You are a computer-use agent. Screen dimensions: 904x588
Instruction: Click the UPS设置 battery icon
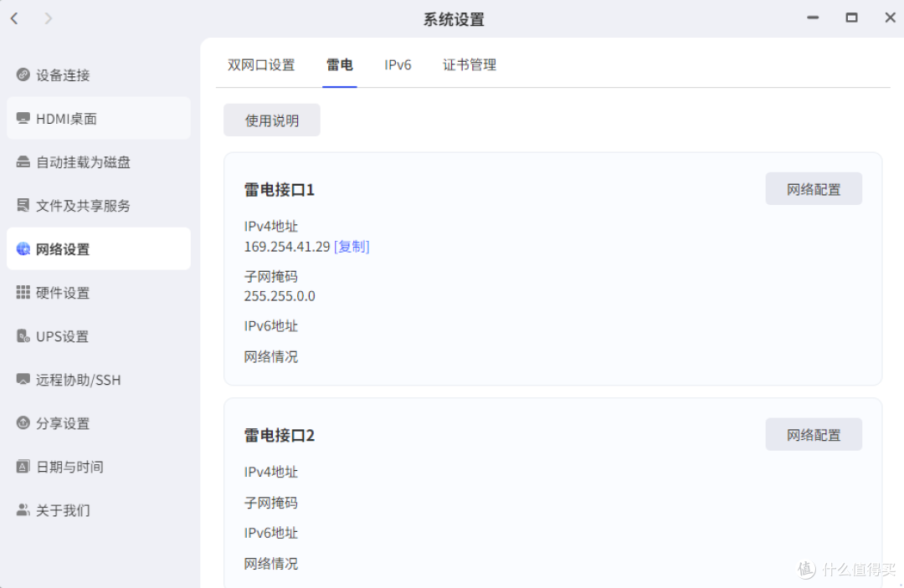click(x=23, y=335)
